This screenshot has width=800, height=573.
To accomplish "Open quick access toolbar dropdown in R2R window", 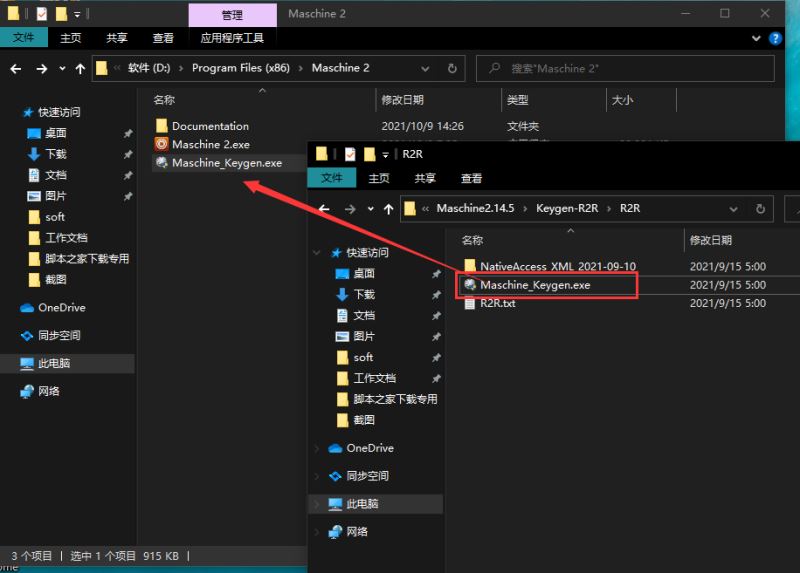I will [x=386, y=155].
